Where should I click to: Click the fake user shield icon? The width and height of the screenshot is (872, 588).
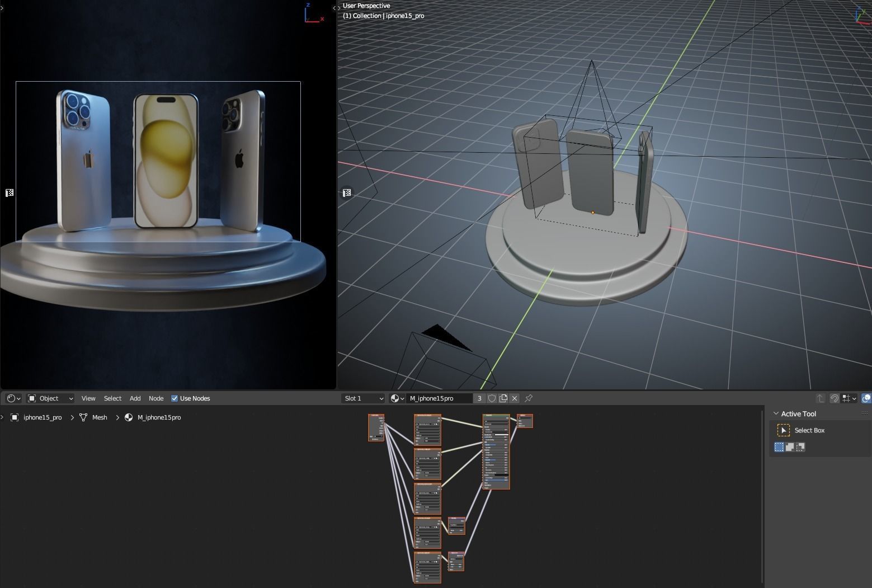coord(492,398)
